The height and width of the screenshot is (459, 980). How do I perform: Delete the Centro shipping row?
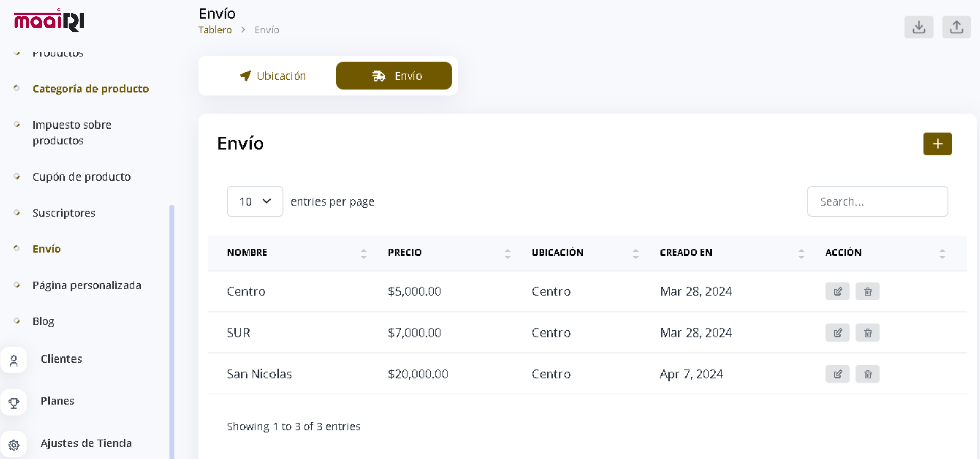coord(868,292)
